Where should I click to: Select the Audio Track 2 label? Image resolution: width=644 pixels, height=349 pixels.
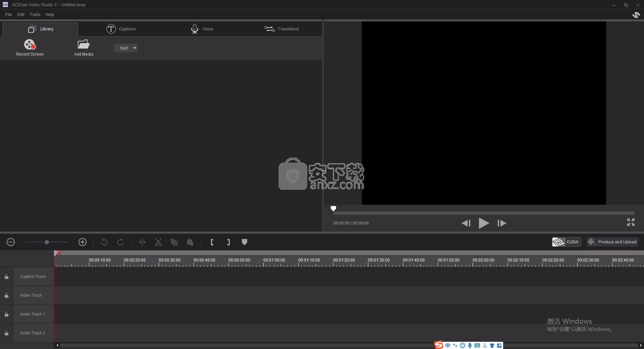coord(32,333)
